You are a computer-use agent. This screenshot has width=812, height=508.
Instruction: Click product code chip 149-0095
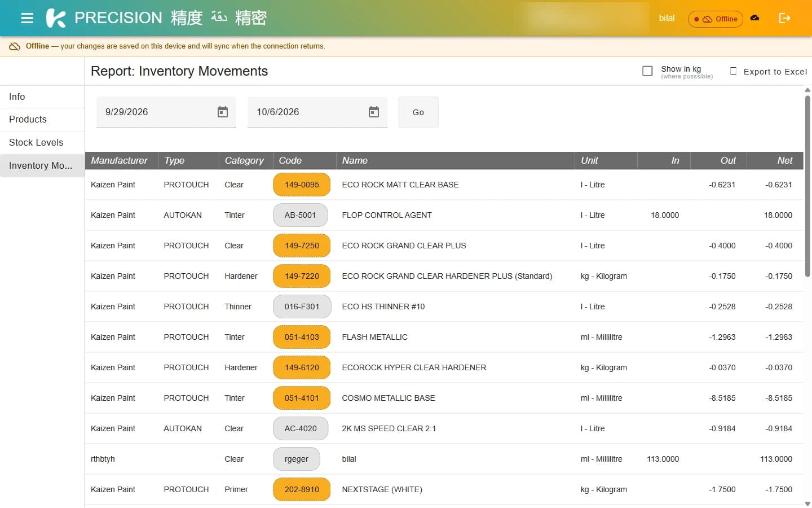(302, 185)
